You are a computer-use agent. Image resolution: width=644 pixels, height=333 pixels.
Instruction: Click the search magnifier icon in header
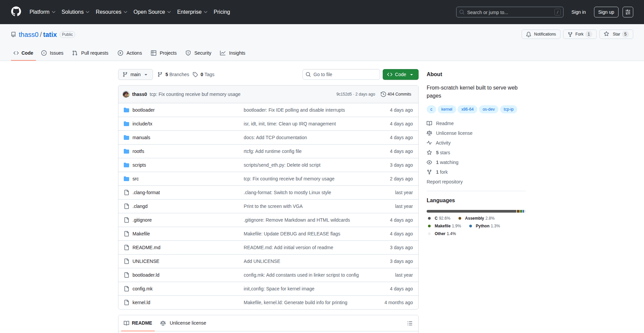462,12
